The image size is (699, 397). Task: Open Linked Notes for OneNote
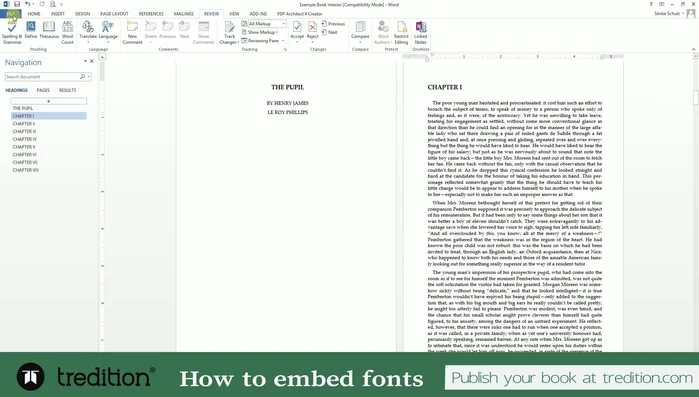pyautogui.click(x=420, y=33)
